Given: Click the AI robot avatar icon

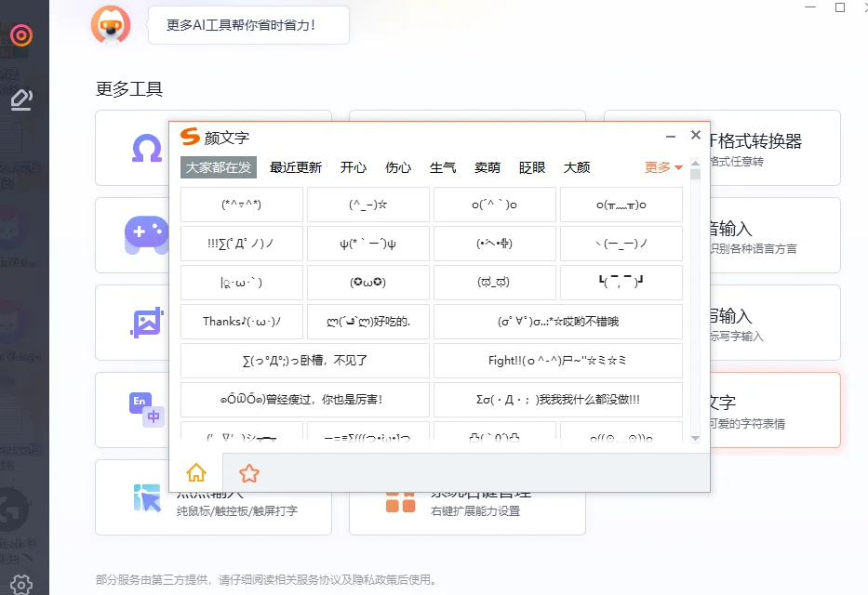Looking at the screenshot, I should pyautogui.click(x=111, y=24).
